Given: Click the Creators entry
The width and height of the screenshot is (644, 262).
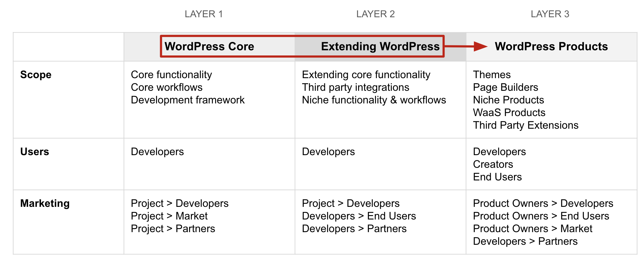Looking at the screenshot, I should [493, 164].
